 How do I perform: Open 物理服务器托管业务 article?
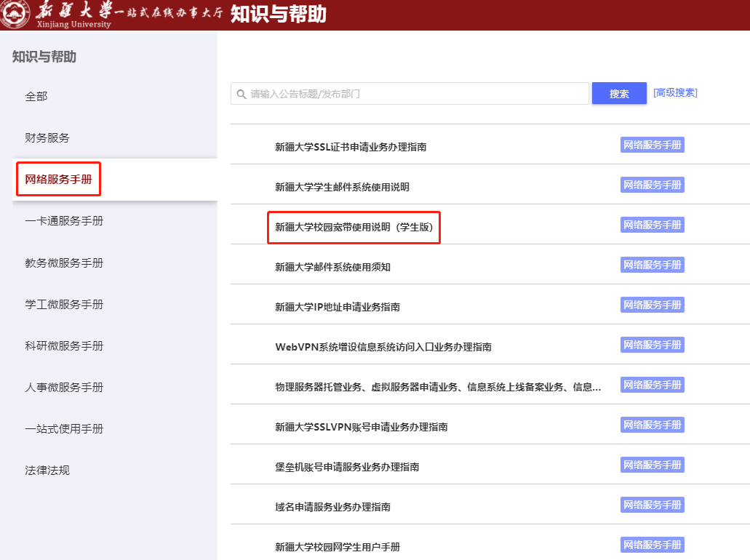click(438, 387)
